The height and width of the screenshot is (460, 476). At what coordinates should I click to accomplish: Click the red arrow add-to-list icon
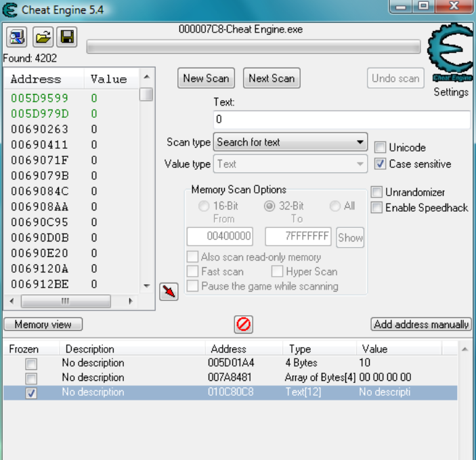[169, 292]
